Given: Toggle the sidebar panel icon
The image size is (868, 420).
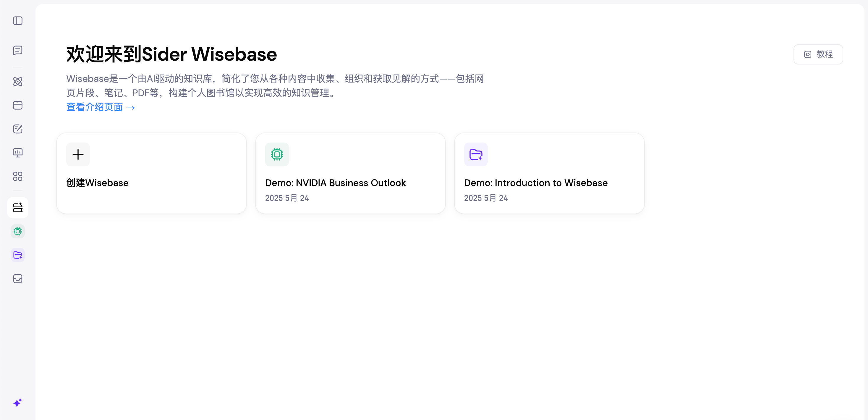Looking at the screenshot, I should pyautogui.click(x=17, y=21).
